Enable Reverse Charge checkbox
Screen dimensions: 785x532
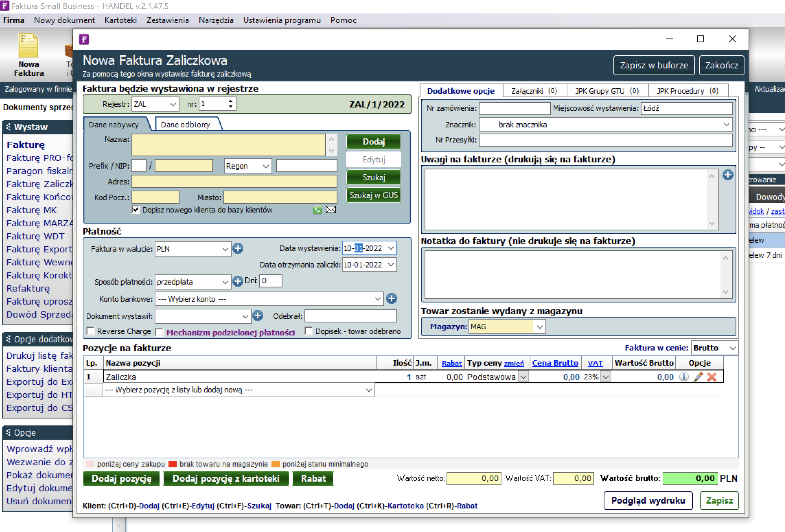pos(91,331)
